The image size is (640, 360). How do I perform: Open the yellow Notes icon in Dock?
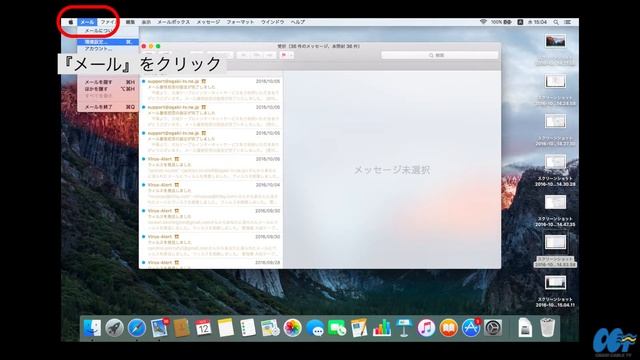[x=225, y=328]
